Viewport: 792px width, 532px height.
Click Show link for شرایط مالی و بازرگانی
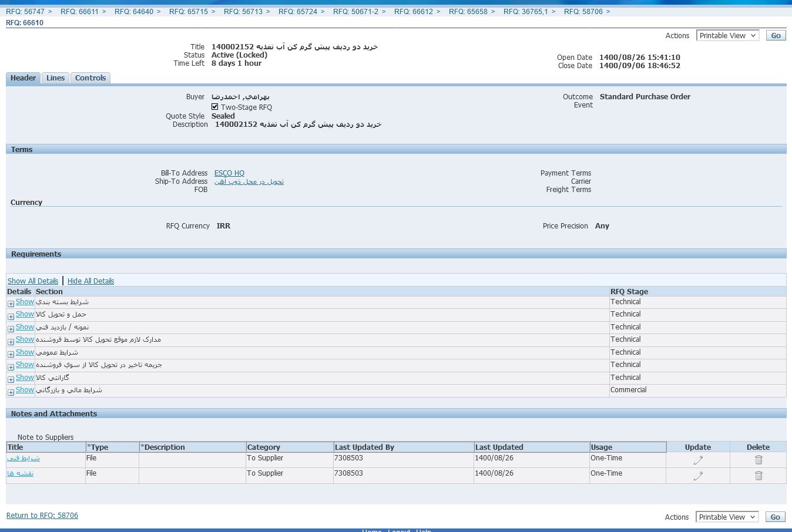pos(25,390)
